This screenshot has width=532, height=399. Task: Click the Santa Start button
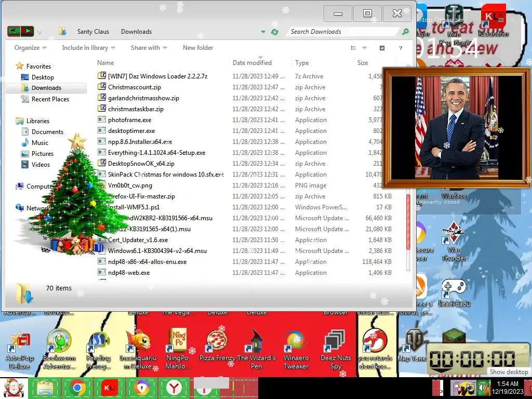point(13,388)
